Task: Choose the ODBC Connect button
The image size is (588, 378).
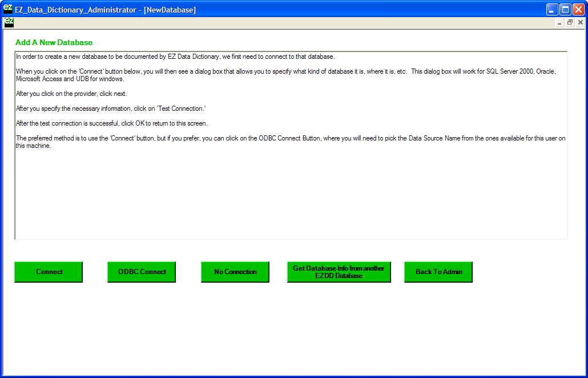Action: click(142, 272)
